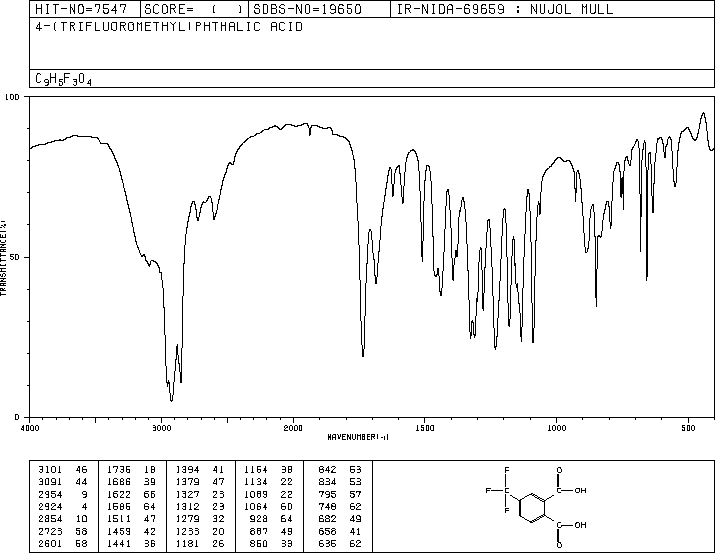Click the 100 label on the transmittance axis
The width and height of the screenshot is (715, 553).
[12, 97]
